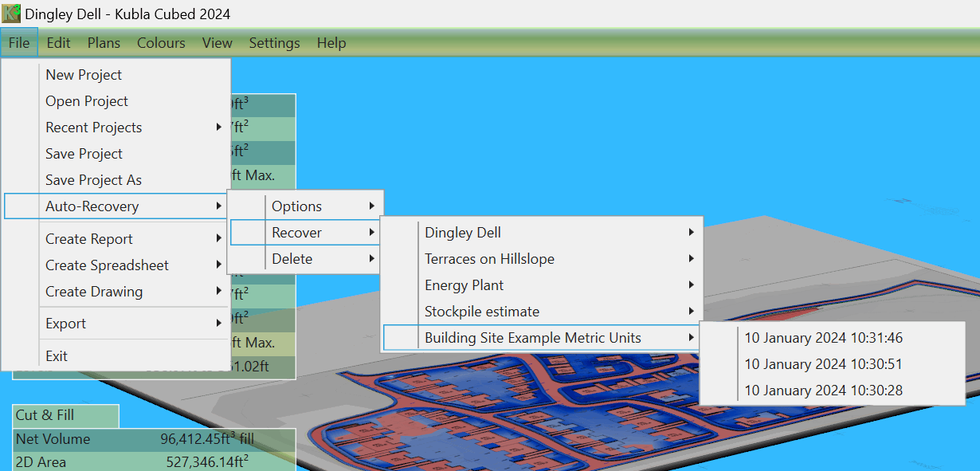Expand the Export submenu
Screen dimensions: 980x471
[x=66, y=324]
